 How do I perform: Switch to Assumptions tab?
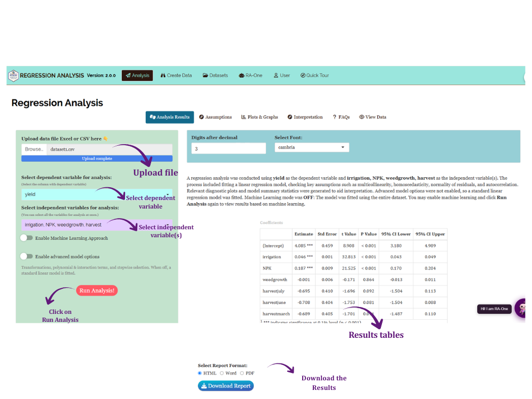coord(215,117)
